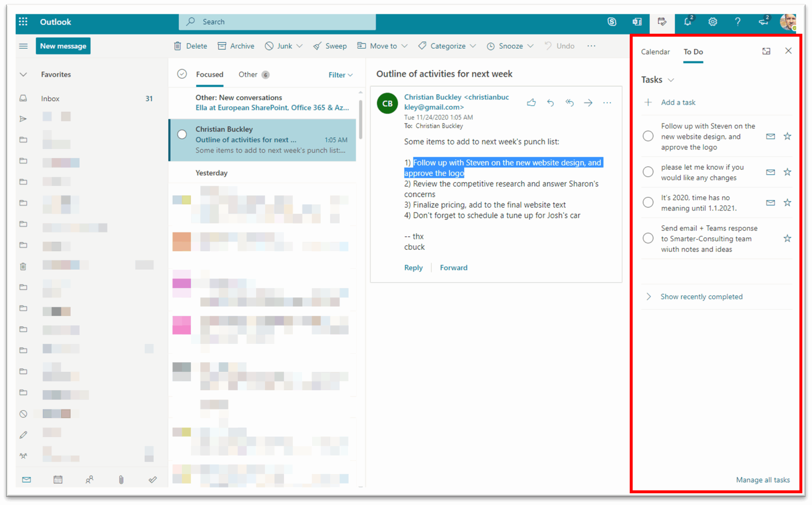Open the Filter dropdown
Viewport: 812px width, 505px height.
[339, 75]
